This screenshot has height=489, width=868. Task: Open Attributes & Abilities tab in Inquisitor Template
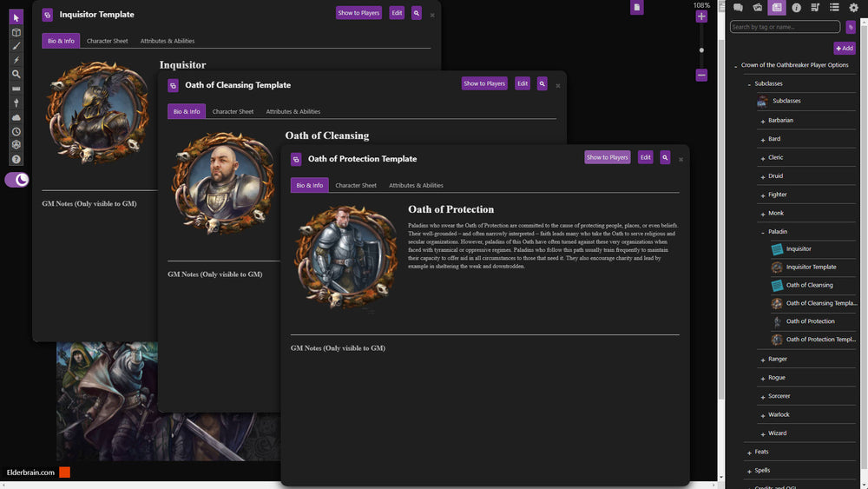[x=168, y=41]
